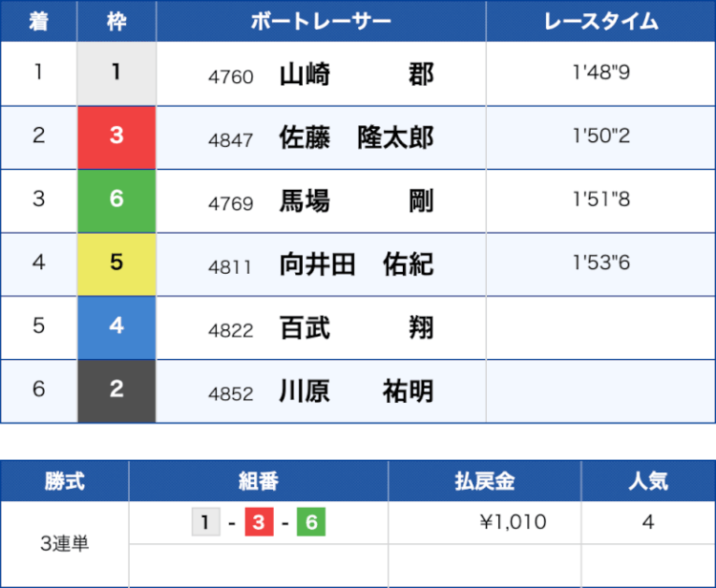The height and width of the screenshot is (588, 716).
Task: Click the ¥1,010 payout amount
Action: [x=513, y=522]
